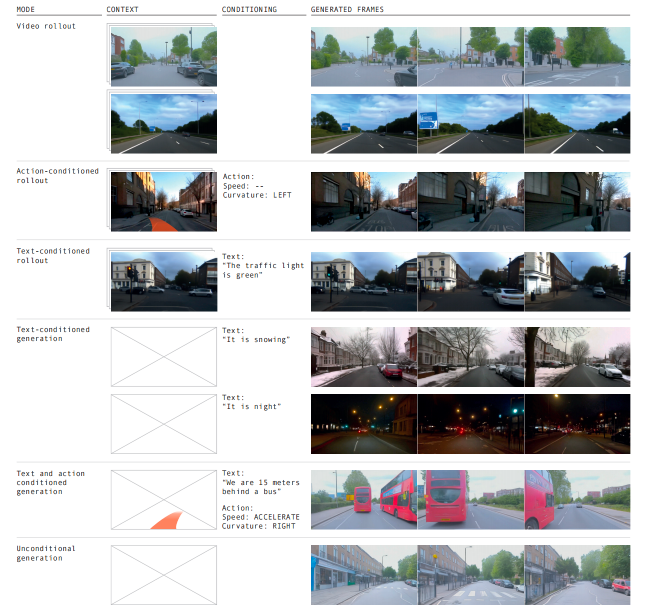Viewport: 647px width, 611px height.
Task: Click the CONTEXT column header
Action: pyautogui.click(x=122, y=9)
